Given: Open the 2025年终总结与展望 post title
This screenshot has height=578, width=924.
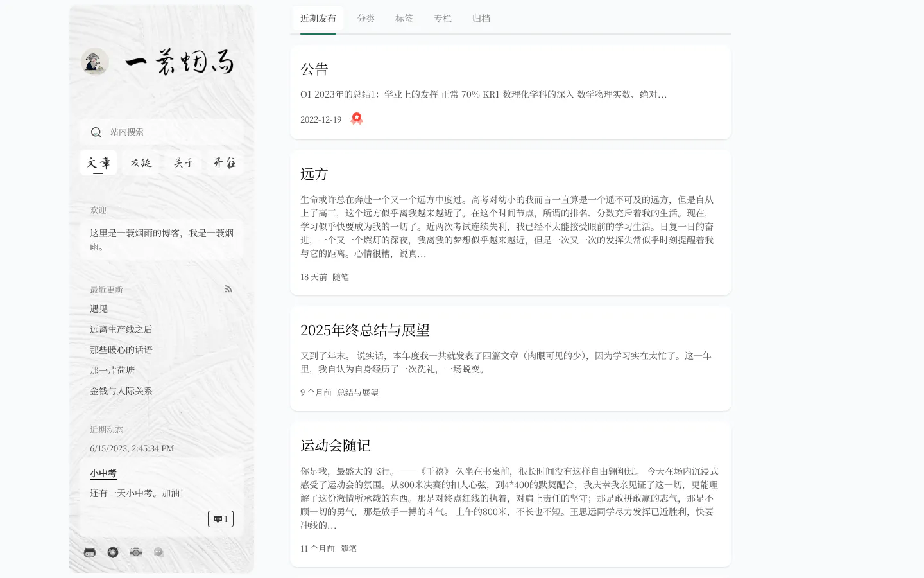Looking at the screenshot, I should click(x=365, y=330).
